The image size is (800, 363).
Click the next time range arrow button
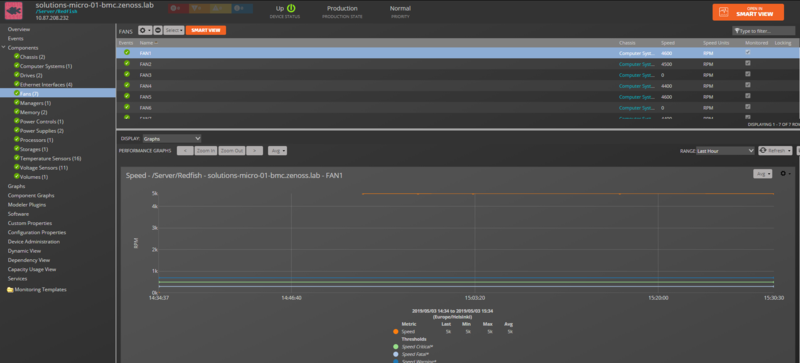point(255,151)
